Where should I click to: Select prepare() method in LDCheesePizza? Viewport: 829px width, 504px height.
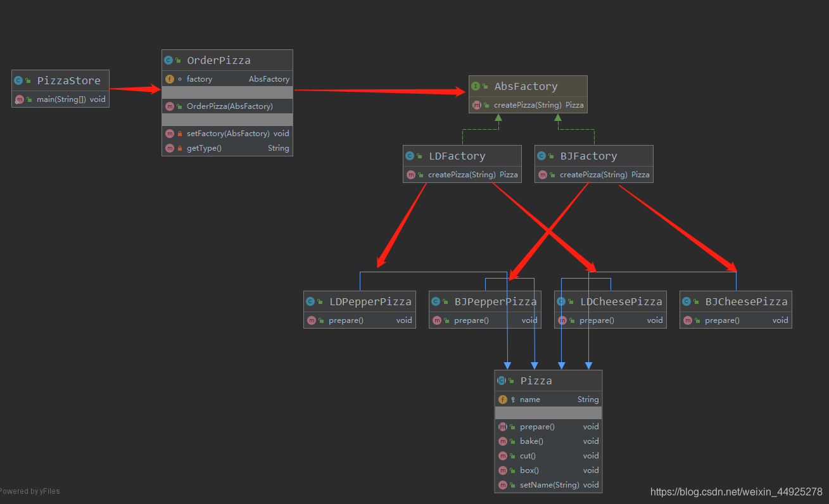click(611, 320)
